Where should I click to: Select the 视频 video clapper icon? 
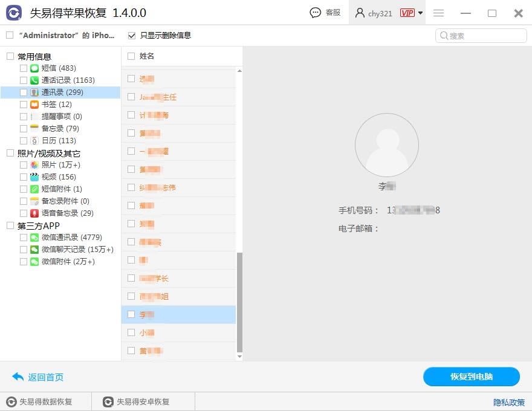coord(34,177)
